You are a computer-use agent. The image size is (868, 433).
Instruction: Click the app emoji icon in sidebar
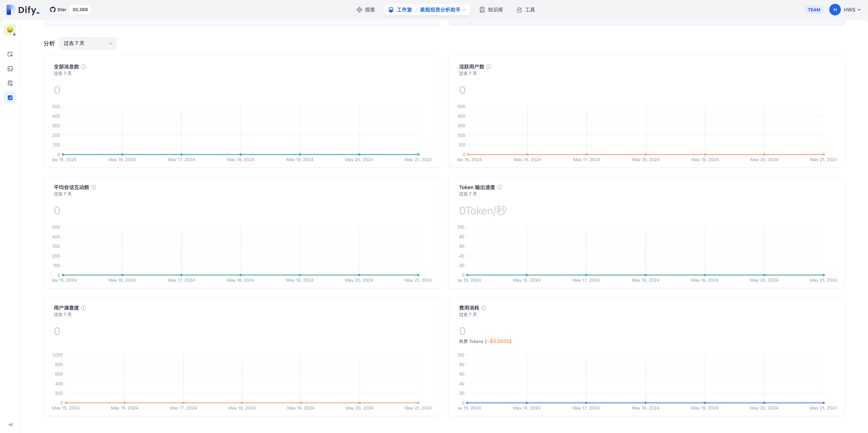pyautogui.click(x=10, y=30)
